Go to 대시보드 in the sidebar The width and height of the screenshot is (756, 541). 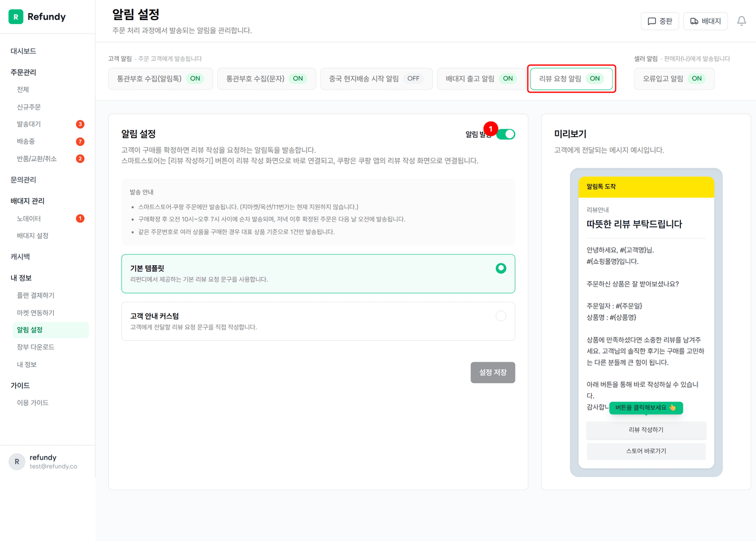24,51
